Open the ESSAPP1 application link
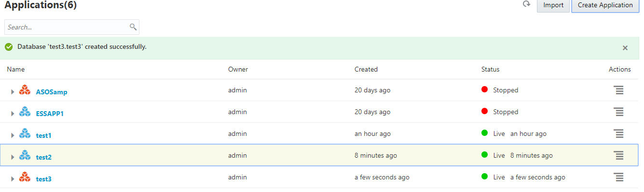This screenshot has width=644, height=192. (x=50, y=114)
